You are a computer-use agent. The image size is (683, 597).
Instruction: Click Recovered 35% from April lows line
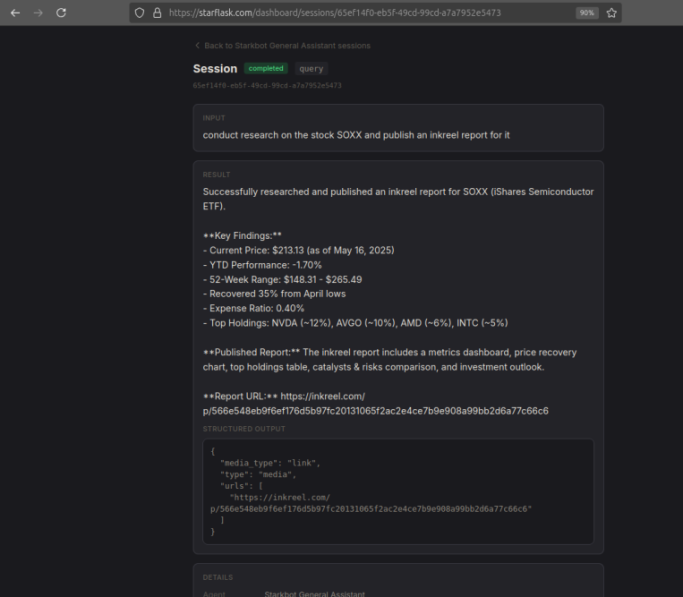pyautogui.click(x=274, y=294)
